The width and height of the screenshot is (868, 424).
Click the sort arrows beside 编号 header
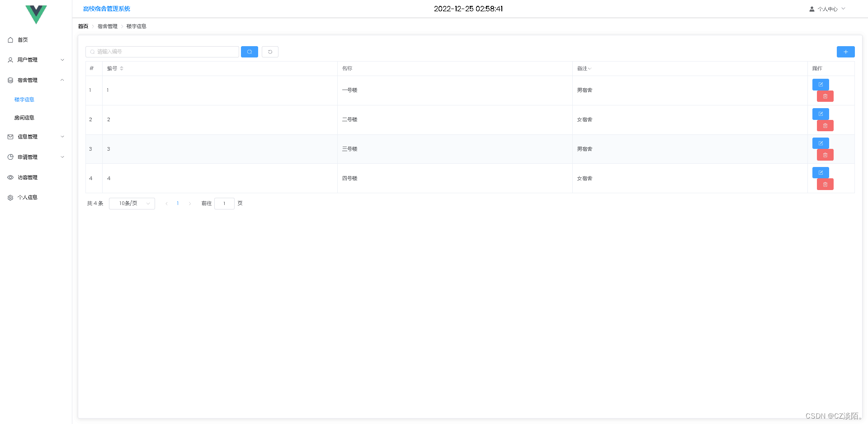[122, 68]
